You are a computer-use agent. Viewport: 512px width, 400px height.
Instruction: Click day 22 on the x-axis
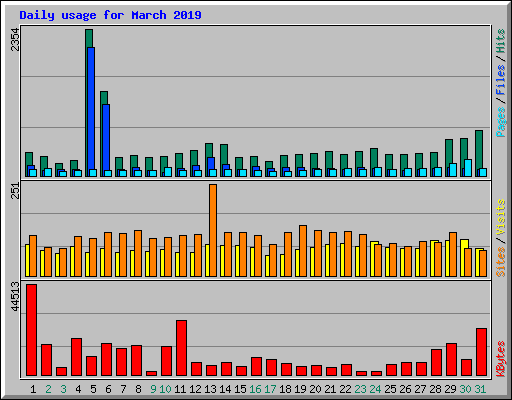(x=345, y=389)
